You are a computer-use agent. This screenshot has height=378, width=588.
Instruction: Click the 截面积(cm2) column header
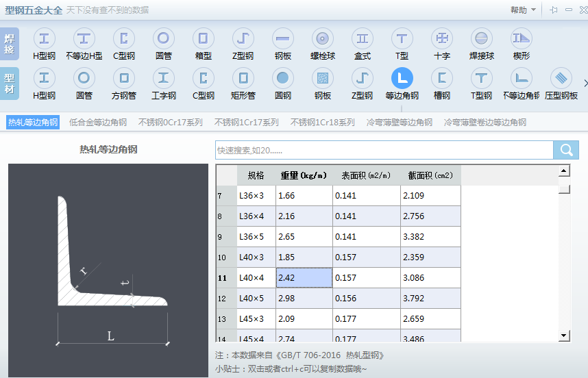pyautogui.click(x=430, y=175)
